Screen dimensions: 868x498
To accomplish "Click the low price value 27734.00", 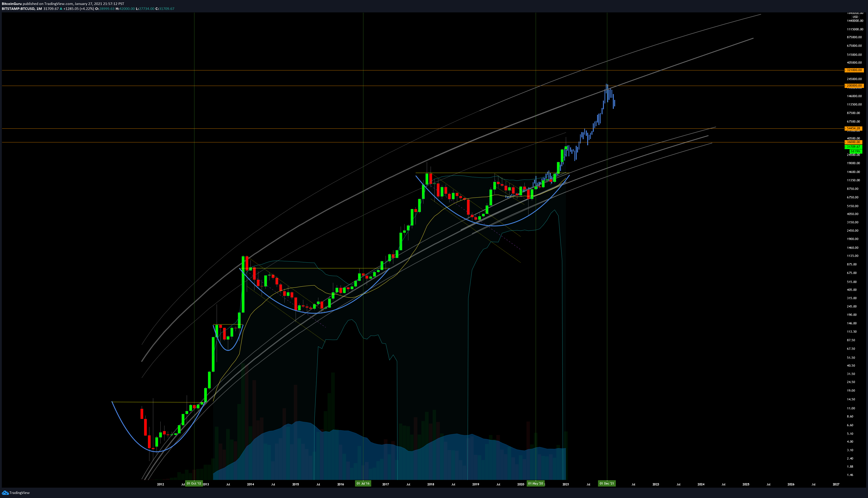I will [x=146, y=9].
